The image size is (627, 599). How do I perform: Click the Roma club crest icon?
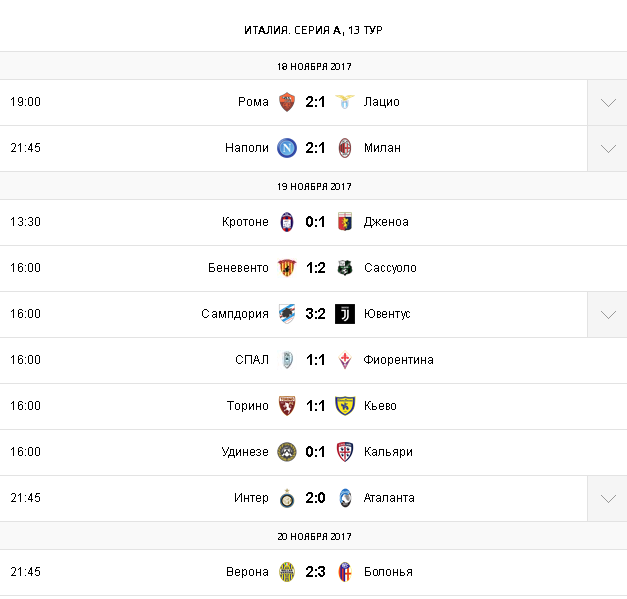click(287, 102)
